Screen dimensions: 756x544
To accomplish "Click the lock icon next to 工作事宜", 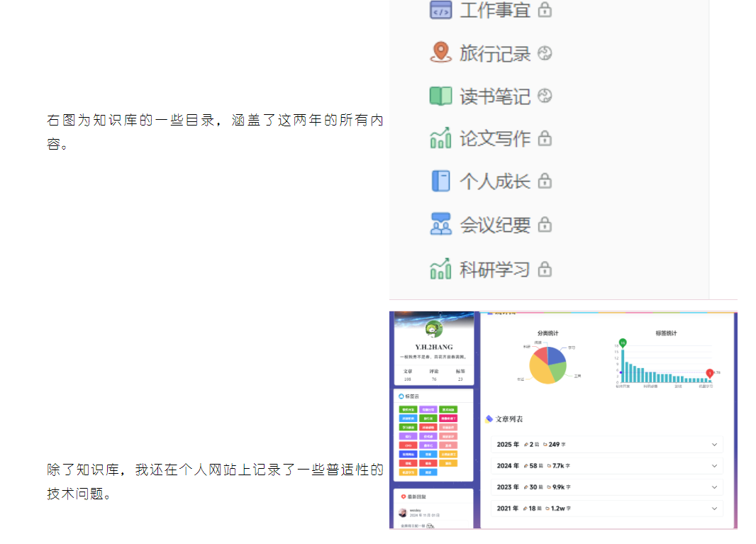I will tap(545, 10).
